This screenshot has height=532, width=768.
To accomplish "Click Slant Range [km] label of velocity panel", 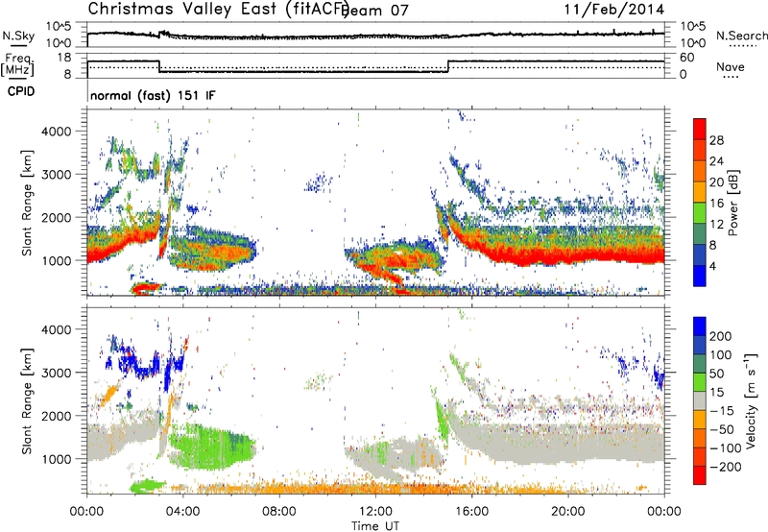I will (27, 400).
